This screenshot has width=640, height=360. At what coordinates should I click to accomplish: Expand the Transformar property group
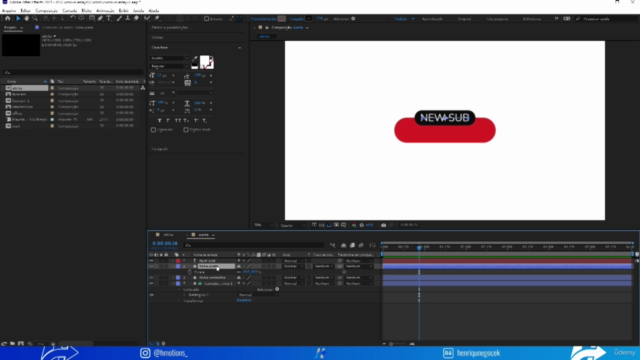tap(178, 301)
